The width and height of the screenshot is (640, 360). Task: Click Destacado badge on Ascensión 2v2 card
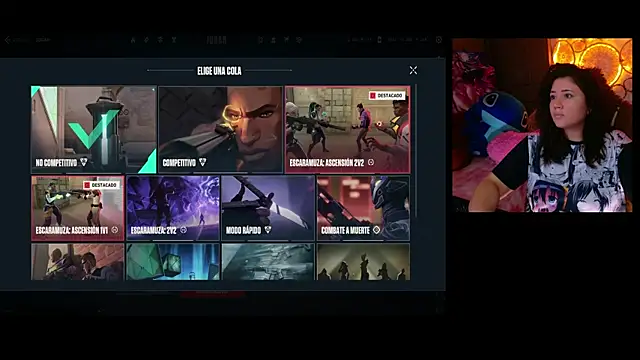click(387, 96)
